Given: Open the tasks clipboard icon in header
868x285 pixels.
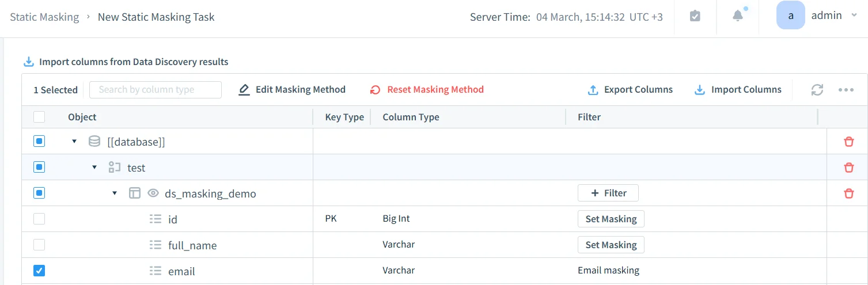Looking at the screenshot, I should (695, 16).
